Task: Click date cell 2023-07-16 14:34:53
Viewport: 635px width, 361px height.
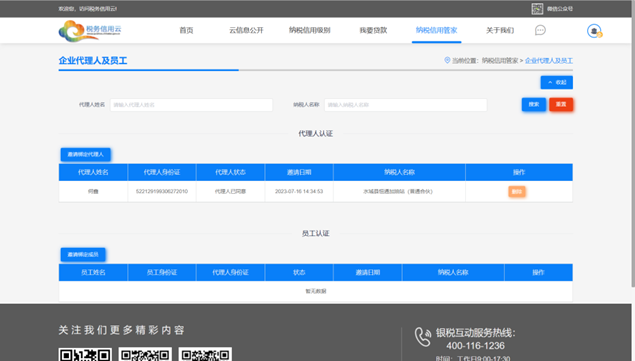Action: point(299,191)
